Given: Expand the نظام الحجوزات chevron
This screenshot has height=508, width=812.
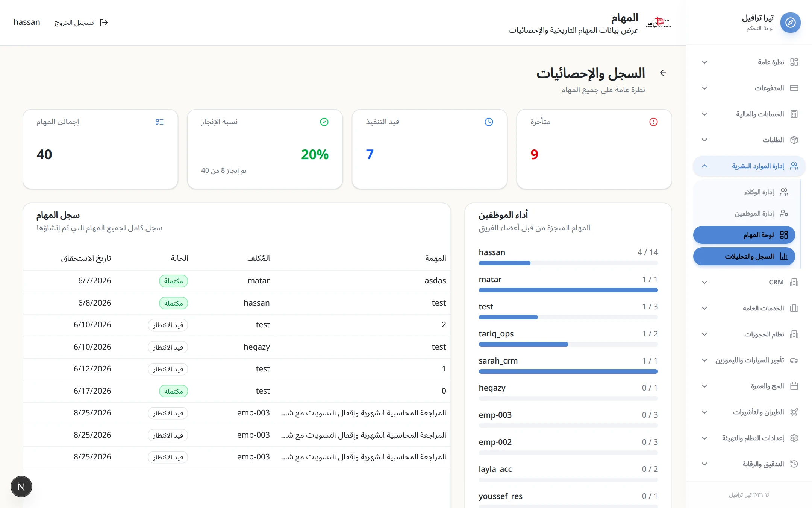Looking at the screenshot, I should click(x=704, y=334).
